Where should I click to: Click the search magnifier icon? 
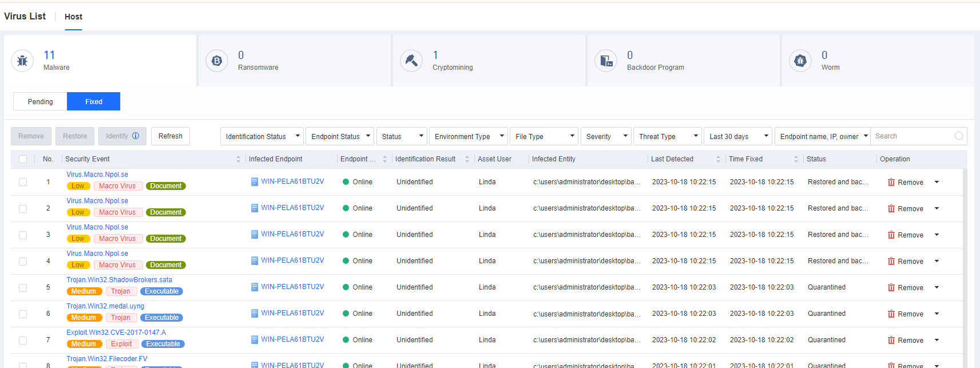pyautogui.click(x=959, y=136)
